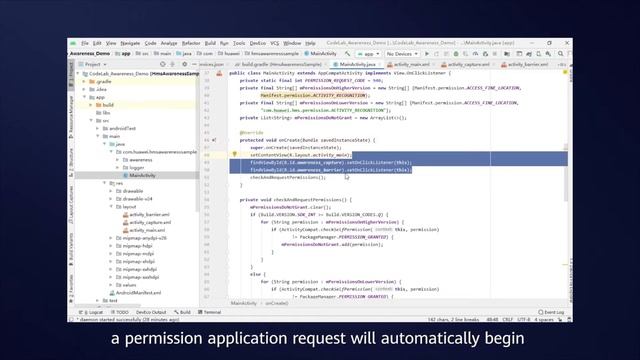Viewport: 640px width, 360px height.
Task: Click the Run app play icon
Action: point(427,54)
